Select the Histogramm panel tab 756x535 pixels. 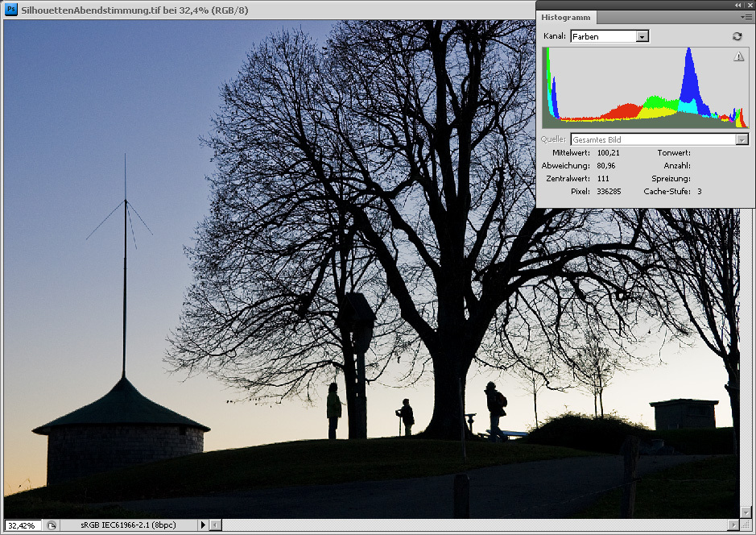565,17
